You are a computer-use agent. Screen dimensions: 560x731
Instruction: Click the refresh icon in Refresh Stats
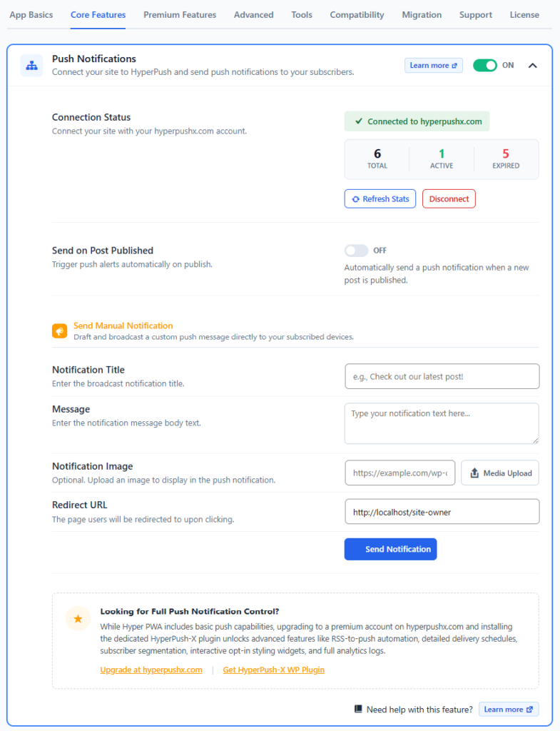coord(355,199)
